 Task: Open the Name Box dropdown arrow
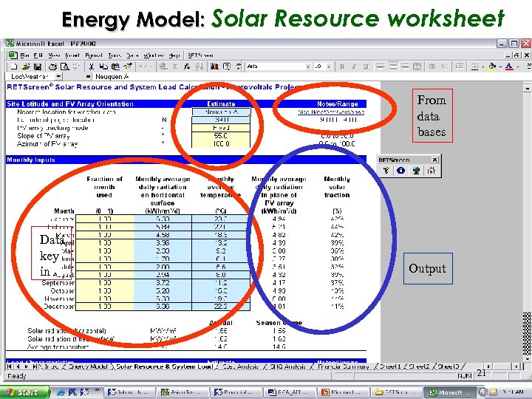(x=58, y=77)
